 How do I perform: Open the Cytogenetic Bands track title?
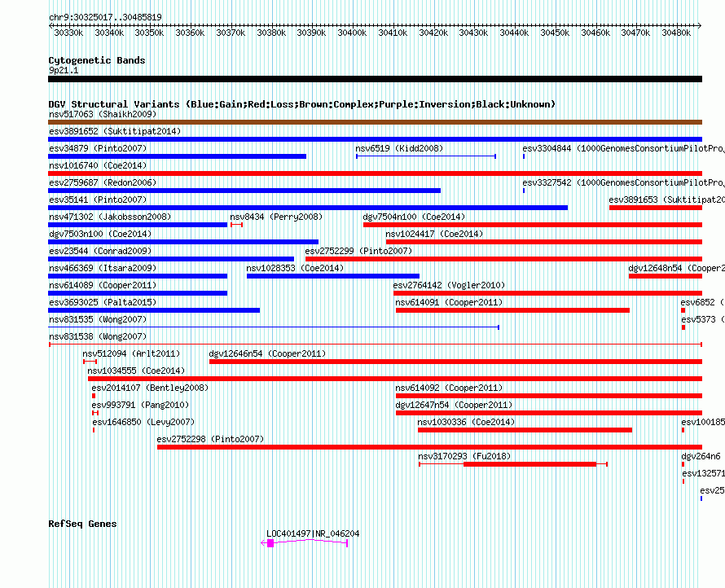click(x=97, y=60)
